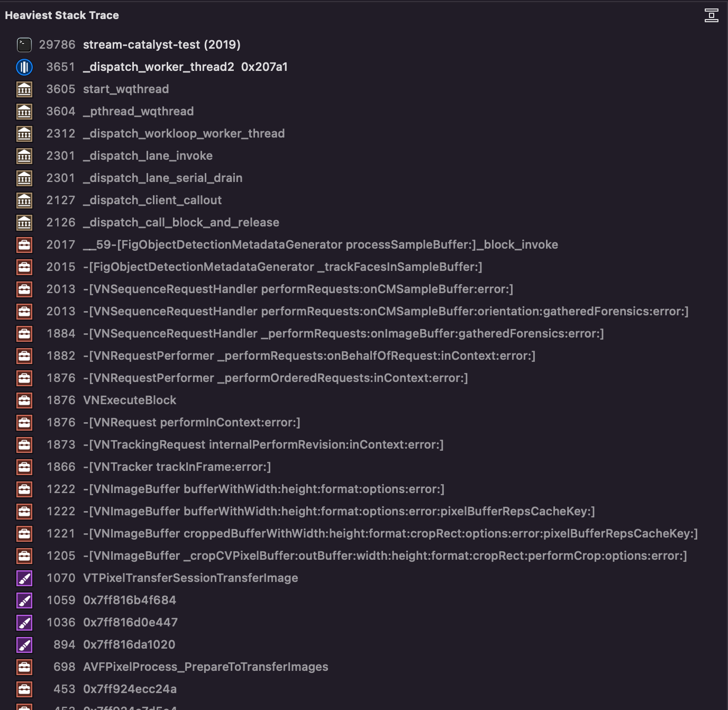Toggle the collapse stack trace button in header
This screenshot has height=710, width=728.
click(712, 15)
